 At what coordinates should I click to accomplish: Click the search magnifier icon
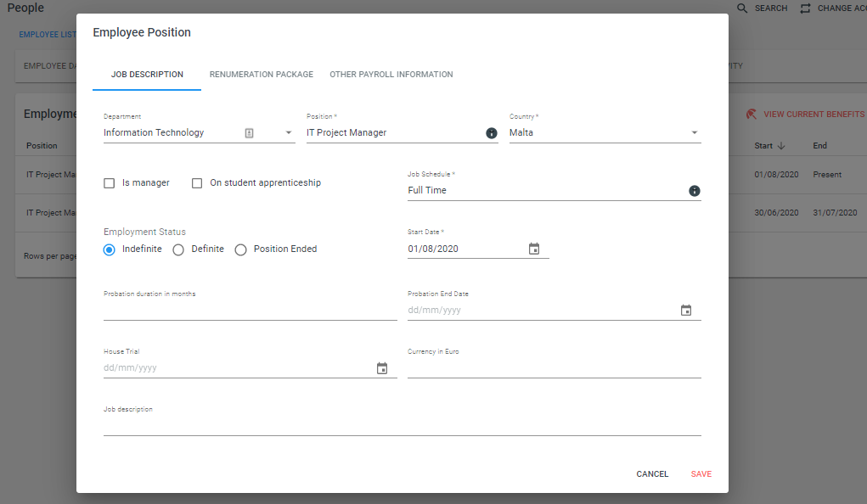pyautogui.click(x=742, y=8)
